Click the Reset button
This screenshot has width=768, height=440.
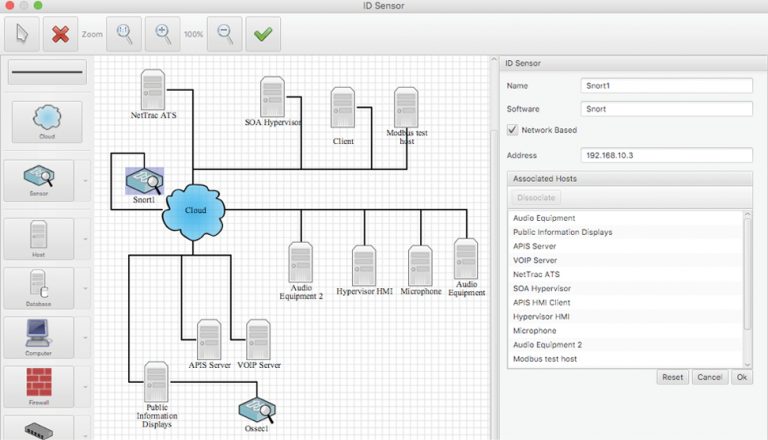tap(671, 377)
